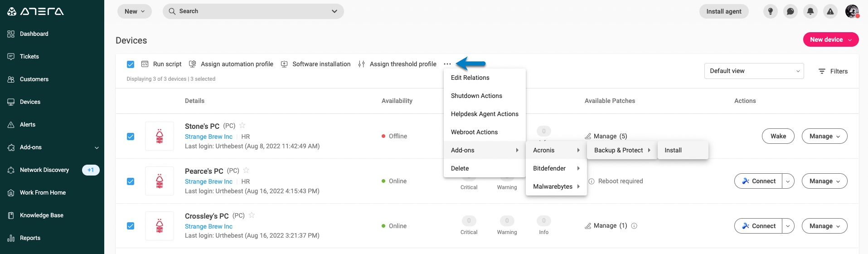Choose Helpdesk Agent Actions
This screenshot has height=254, width=868.
pos(485,114)
